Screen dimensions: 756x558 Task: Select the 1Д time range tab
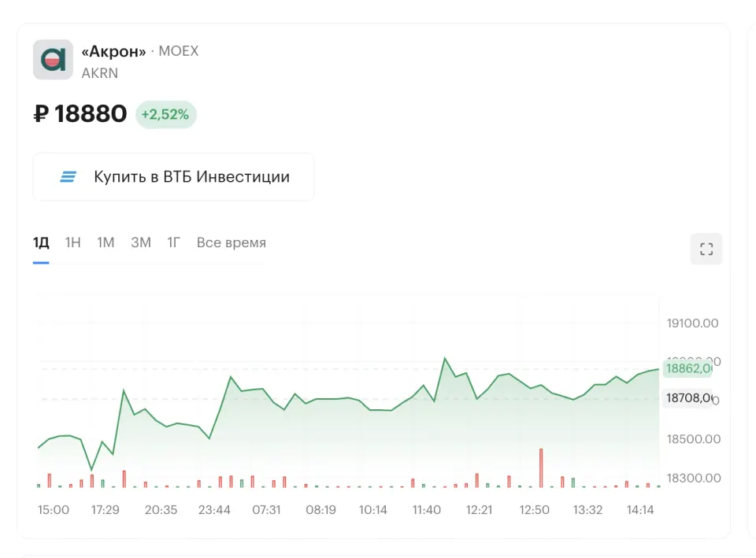[41, 242]
